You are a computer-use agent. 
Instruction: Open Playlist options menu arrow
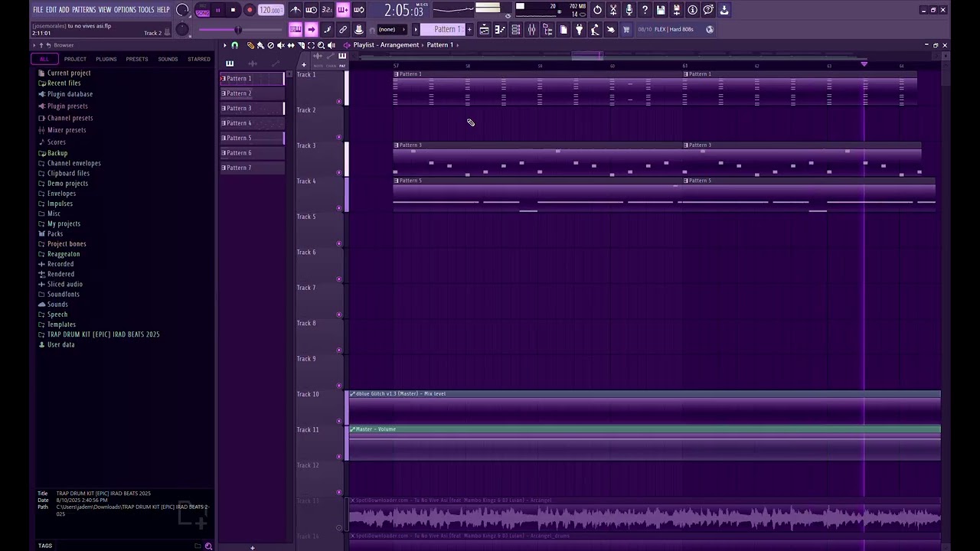(225, 45)
